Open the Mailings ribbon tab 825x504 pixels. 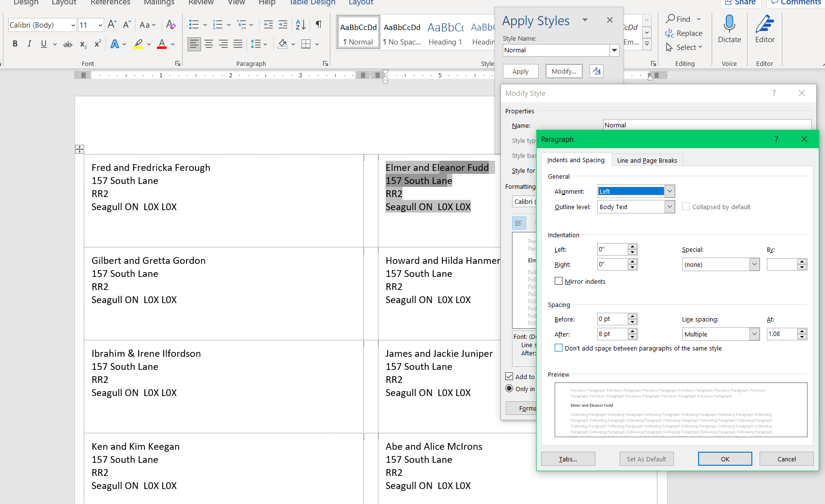pos(159,2)
